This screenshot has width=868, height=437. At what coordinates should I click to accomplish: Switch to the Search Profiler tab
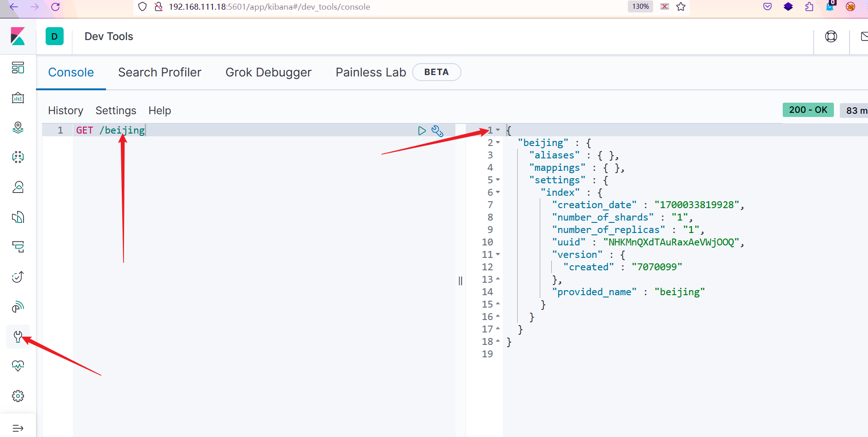[x=159, y=72]
